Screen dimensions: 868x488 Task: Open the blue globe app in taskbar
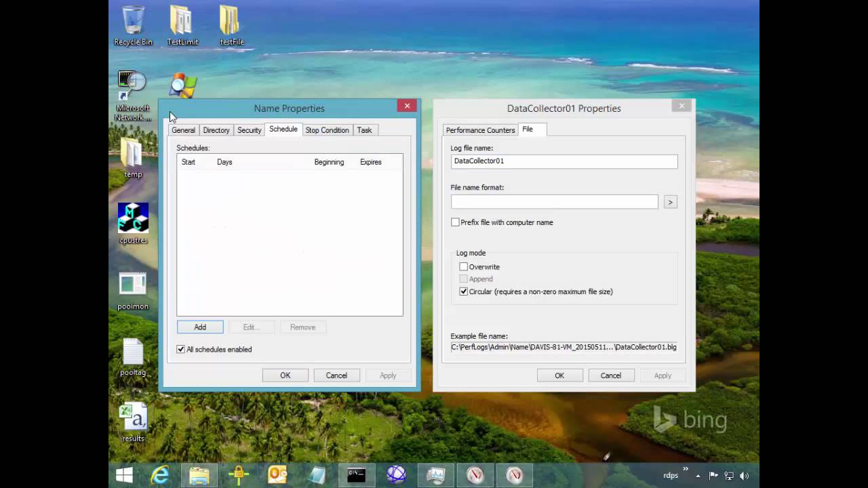[x=395, y=475]
